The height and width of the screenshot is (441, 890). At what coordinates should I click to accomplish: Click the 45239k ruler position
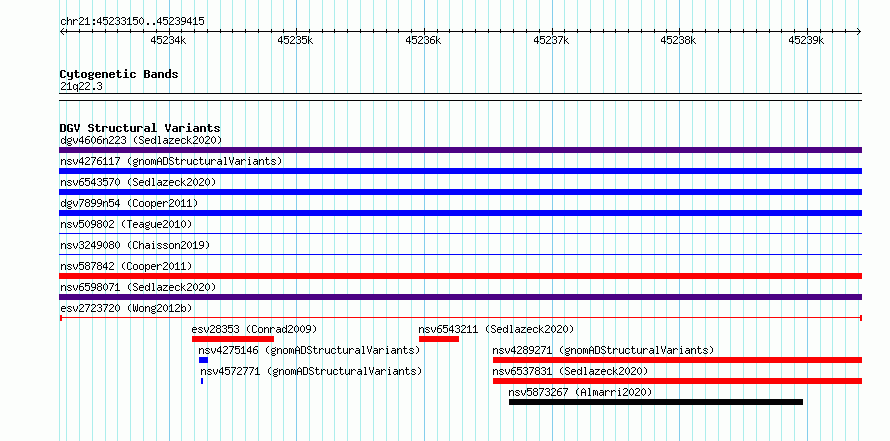pos(806,40)
